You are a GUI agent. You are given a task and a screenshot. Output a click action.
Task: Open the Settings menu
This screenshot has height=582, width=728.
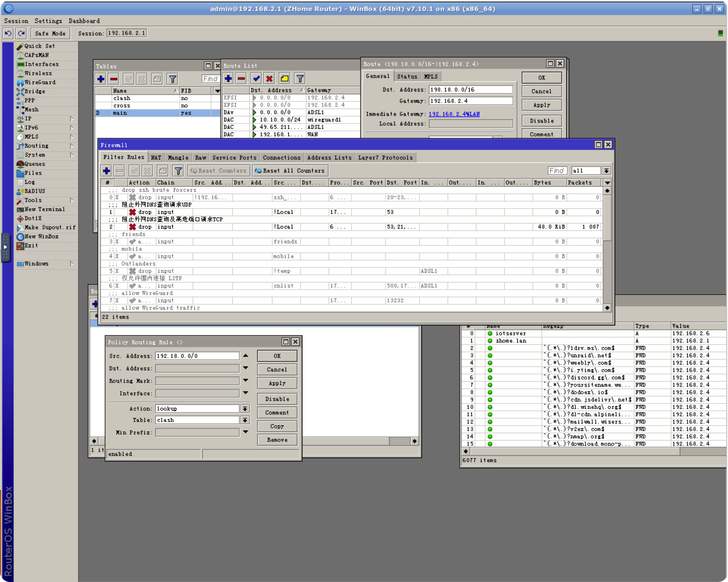pos(48,21)
